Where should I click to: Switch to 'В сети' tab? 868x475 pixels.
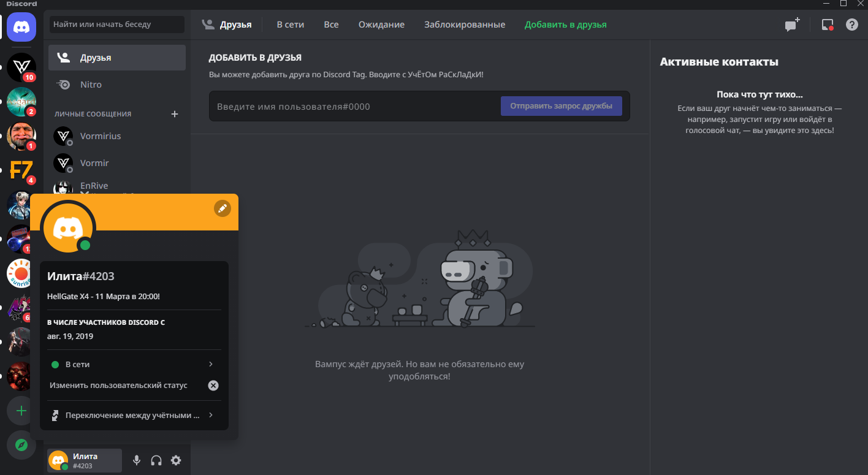[291, 25]
